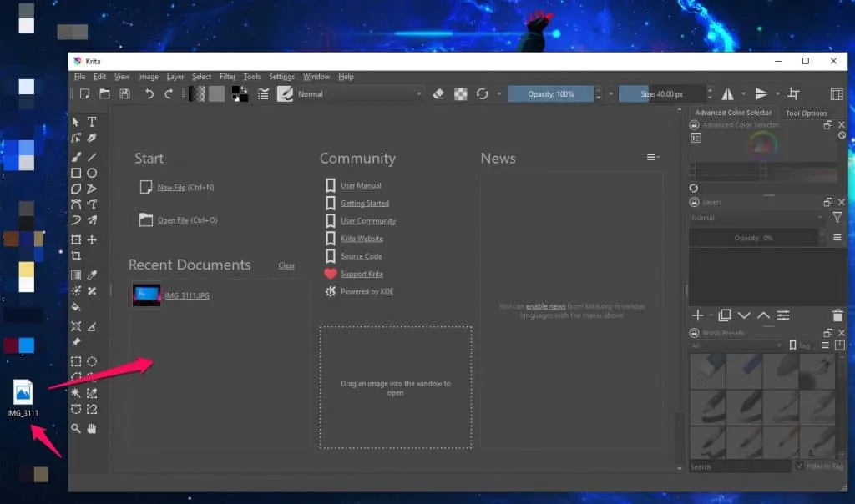Toggle vertical mirror tool
The height and width of the screenshot is (504, 855).
[x=761, y=94]
